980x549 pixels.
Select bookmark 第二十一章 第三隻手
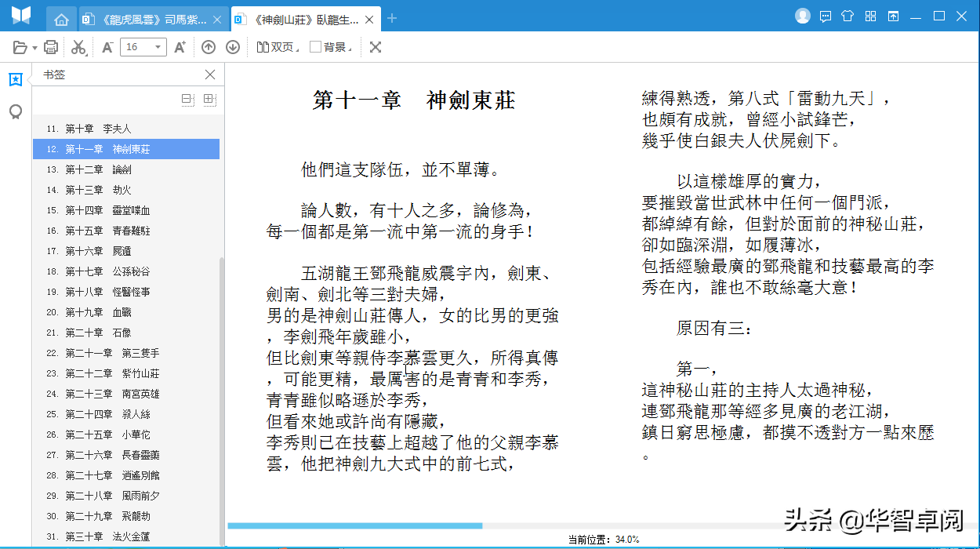126,353
